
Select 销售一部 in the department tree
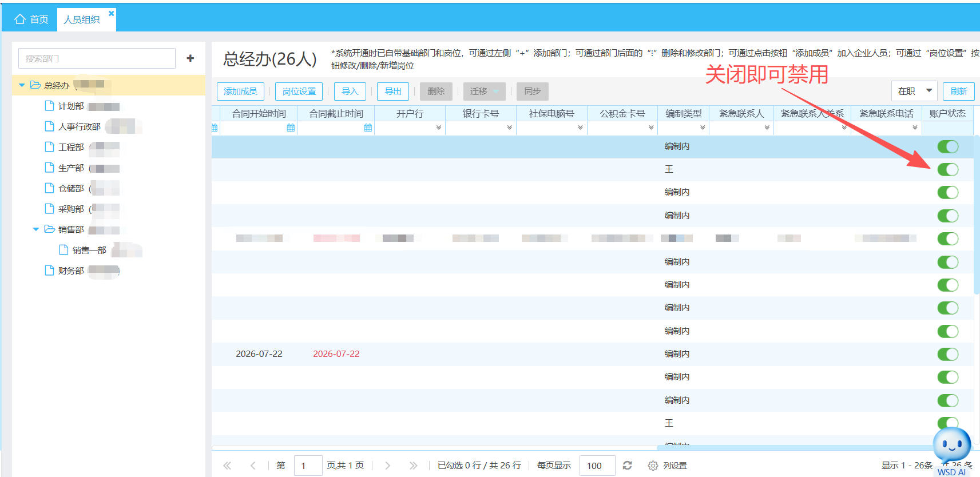click(x=89, y=250)
